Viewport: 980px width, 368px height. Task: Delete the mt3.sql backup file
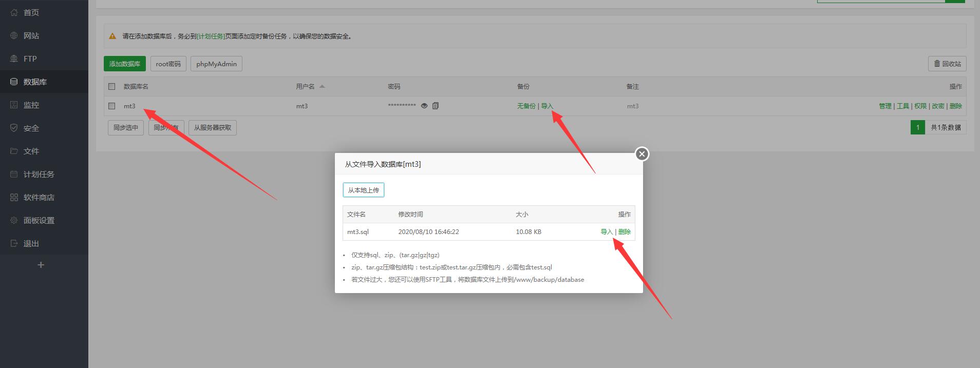click(x=625, y=231)
